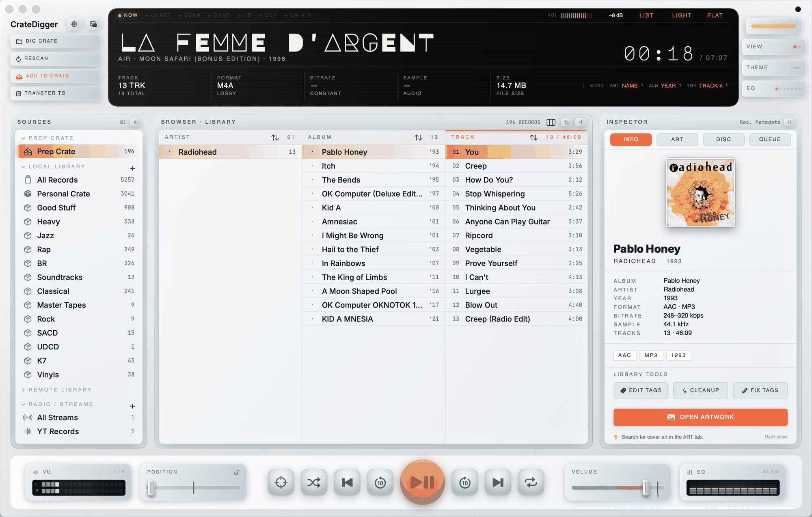Screen dimensions: 812x517
Task: Open the YT Records stream
Action: [x=79, y=432]
